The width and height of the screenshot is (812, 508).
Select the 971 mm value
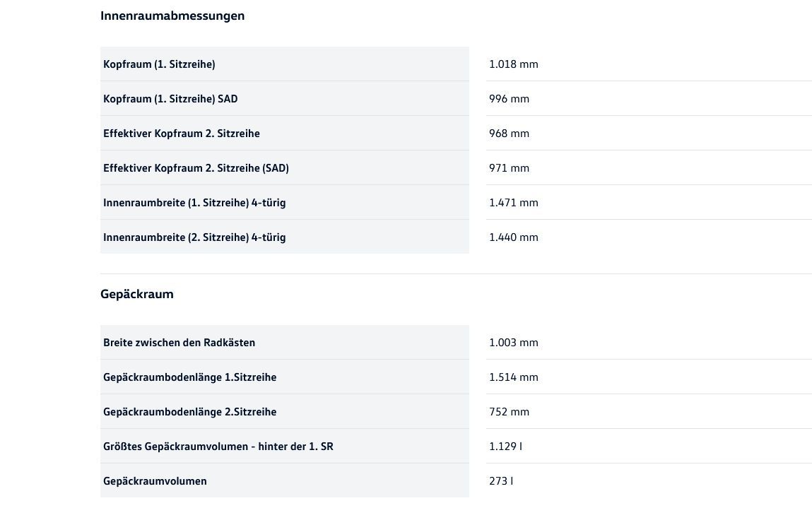coord(509,168)
